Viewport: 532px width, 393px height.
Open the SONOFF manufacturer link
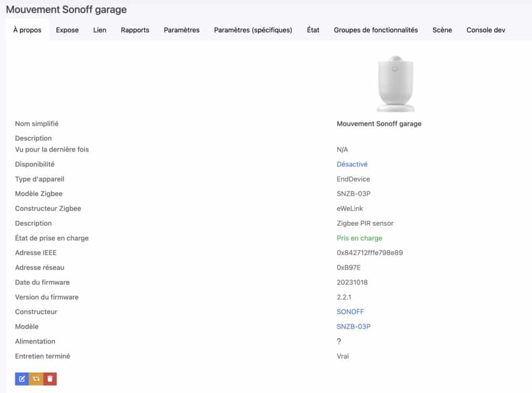(350, 312)
